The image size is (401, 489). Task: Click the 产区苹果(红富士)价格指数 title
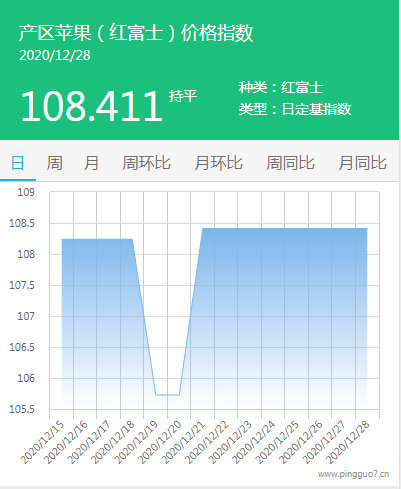click(136, 33)
